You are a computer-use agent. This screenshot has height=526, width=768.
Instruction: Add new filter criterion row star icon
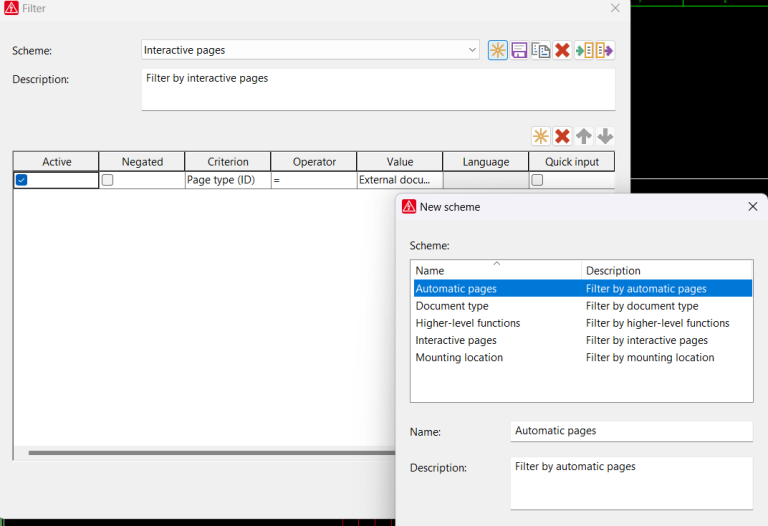(x=541, y=136)
